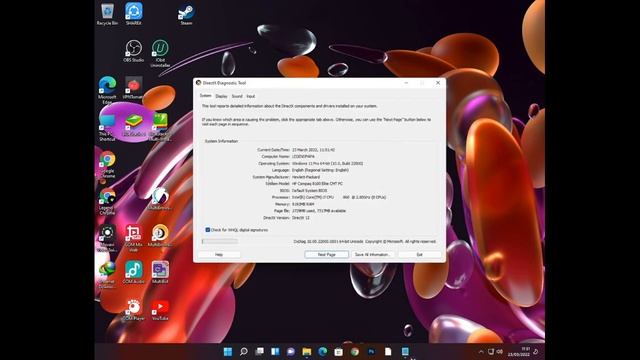The width and height of the screenshot is (640, 360).
Task: Open the Chat icon on the taskbar
Action: tap(291, 351)
